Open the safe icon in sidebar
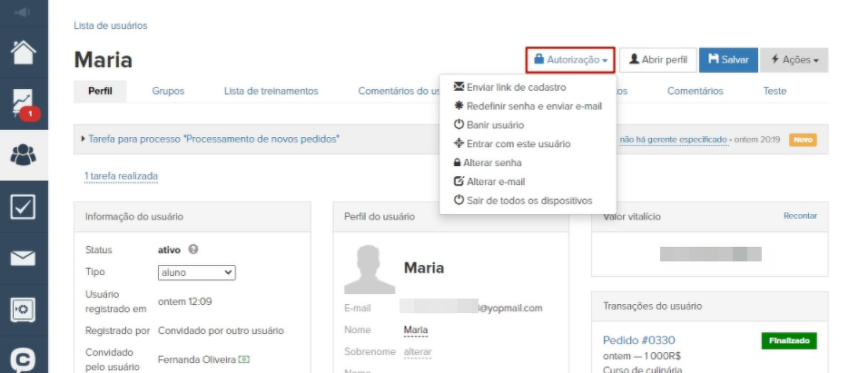868x373 pixels. pyautogui.click(x=24, y=309)
